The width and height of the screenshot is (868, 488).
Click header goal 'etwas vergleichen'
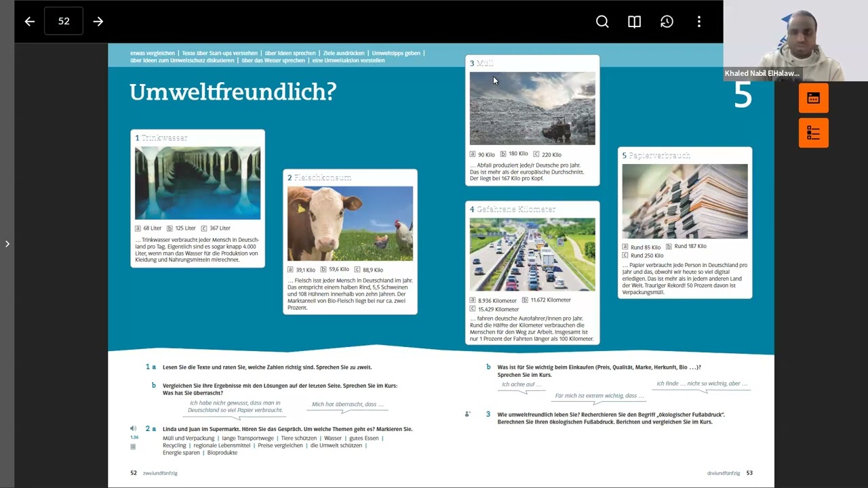pyautogui.click(x=152, y=53)
